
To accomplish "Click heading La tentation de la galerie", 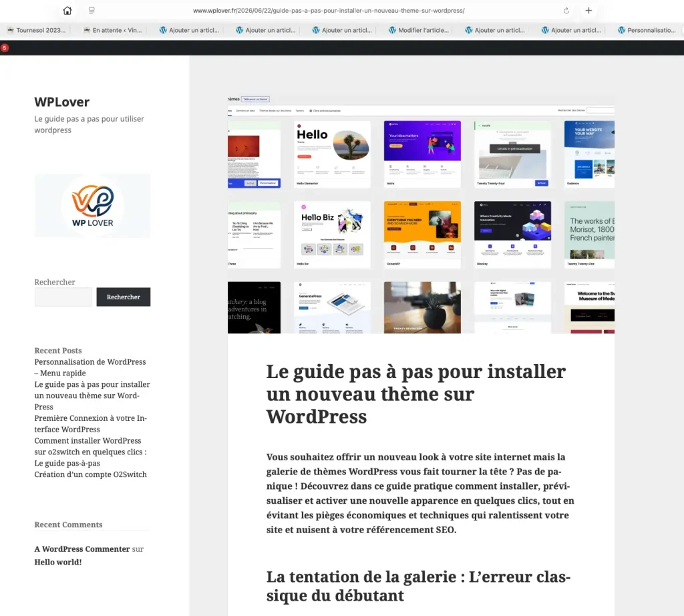I will coord(418,586).
